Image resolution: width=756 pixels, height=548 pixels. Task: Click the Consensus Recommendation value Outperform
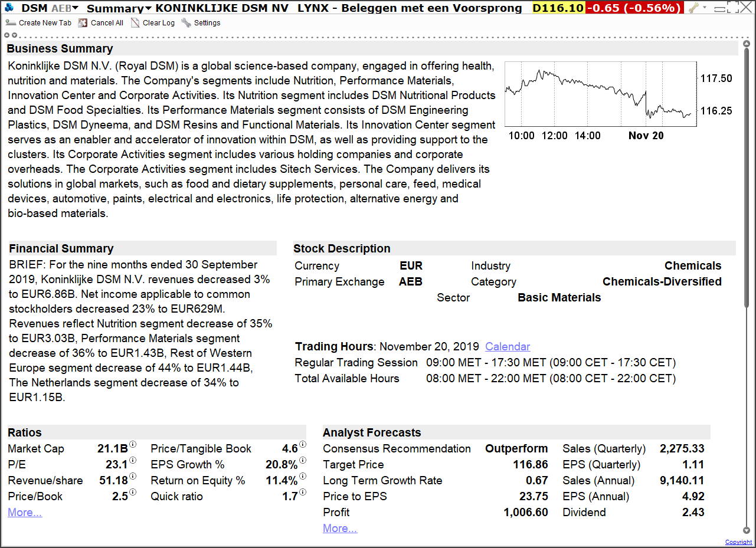tap(516, 448)
